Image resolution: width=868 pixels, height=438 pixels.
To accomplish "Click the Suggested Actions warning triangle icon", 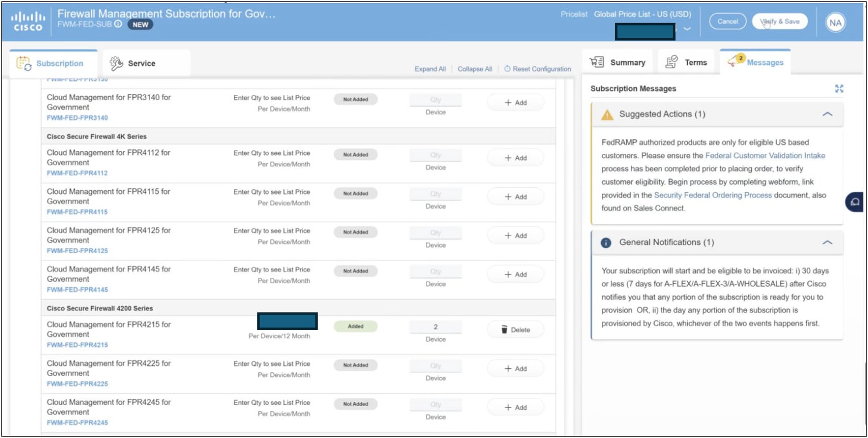I will (x=607, y=115).
